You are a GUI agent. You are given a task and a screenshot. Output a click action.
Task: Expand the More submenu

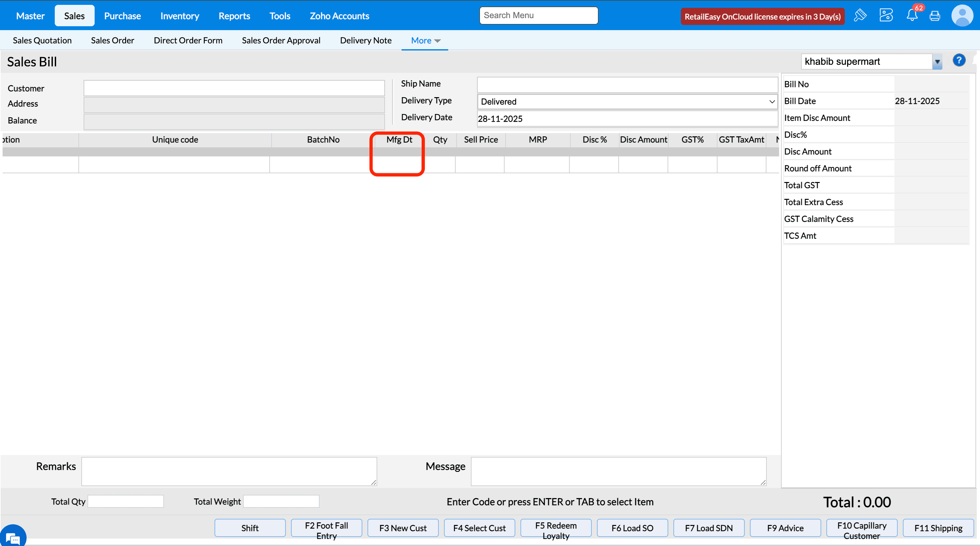(x=425, y=40)
